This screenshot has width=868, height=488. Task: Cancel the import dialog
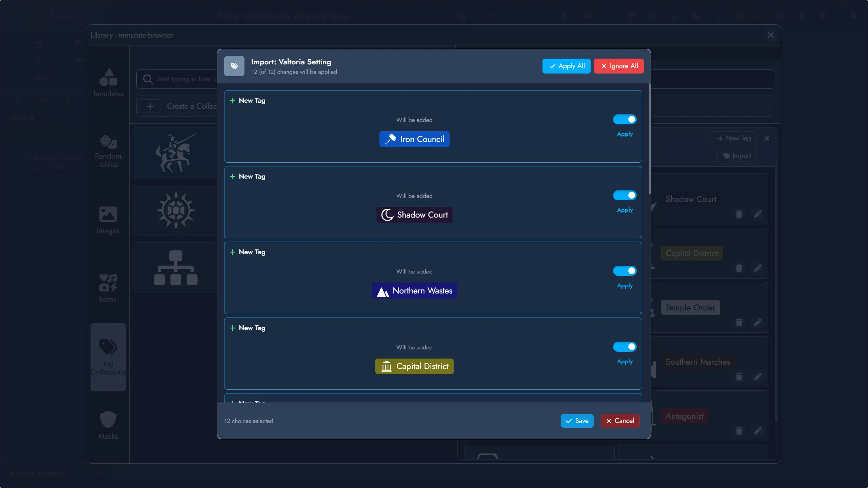[x=620, y=421]
